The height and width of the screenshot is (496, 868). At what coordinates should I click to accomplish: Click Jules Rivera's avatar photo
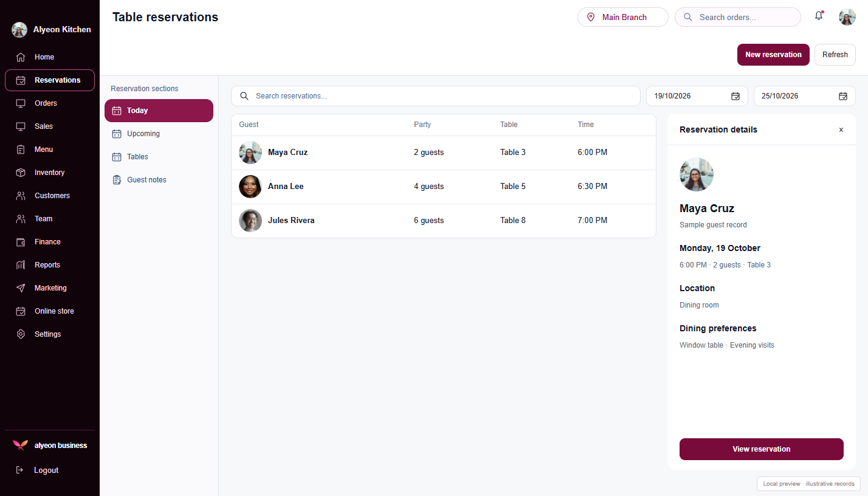tap(250, 221)
